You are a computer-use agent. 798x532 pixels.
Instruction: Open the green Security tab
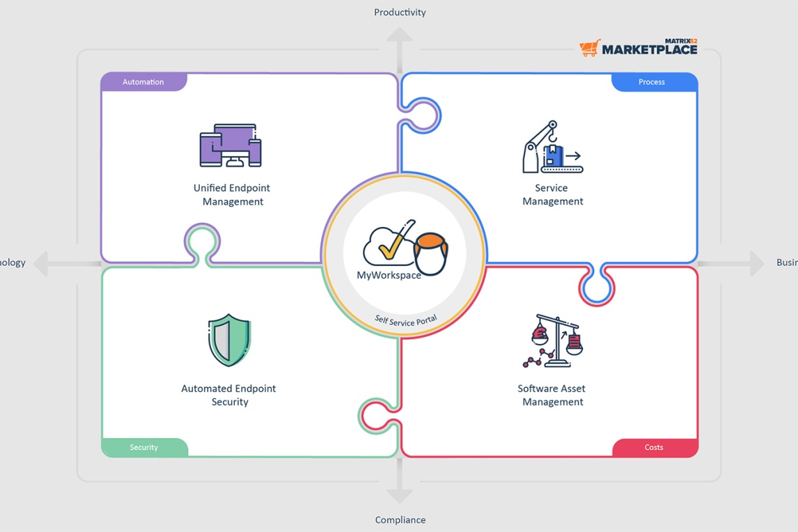(144, 448)
